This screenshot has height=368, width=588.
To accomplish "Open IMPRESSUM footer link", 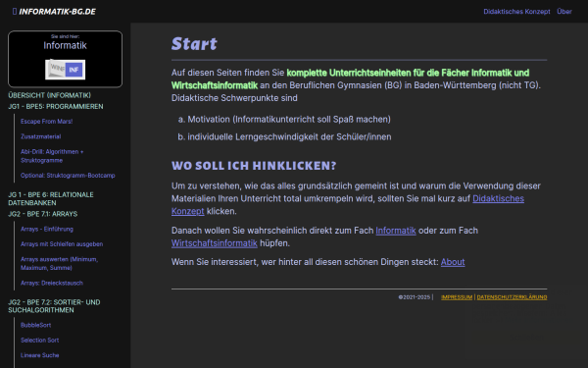I will point(457,297).
